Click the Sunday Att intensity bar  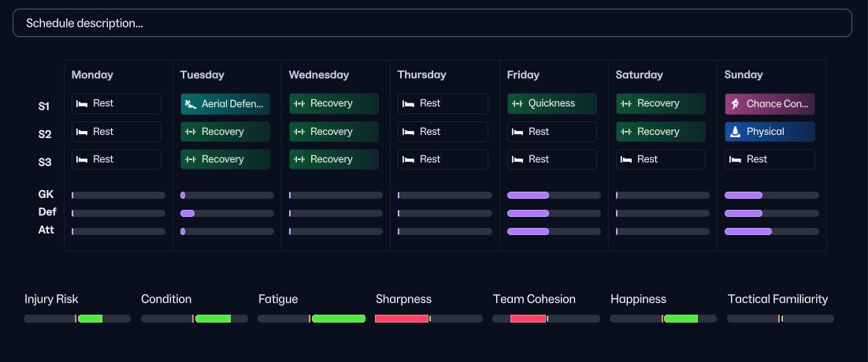coord(772,232)
